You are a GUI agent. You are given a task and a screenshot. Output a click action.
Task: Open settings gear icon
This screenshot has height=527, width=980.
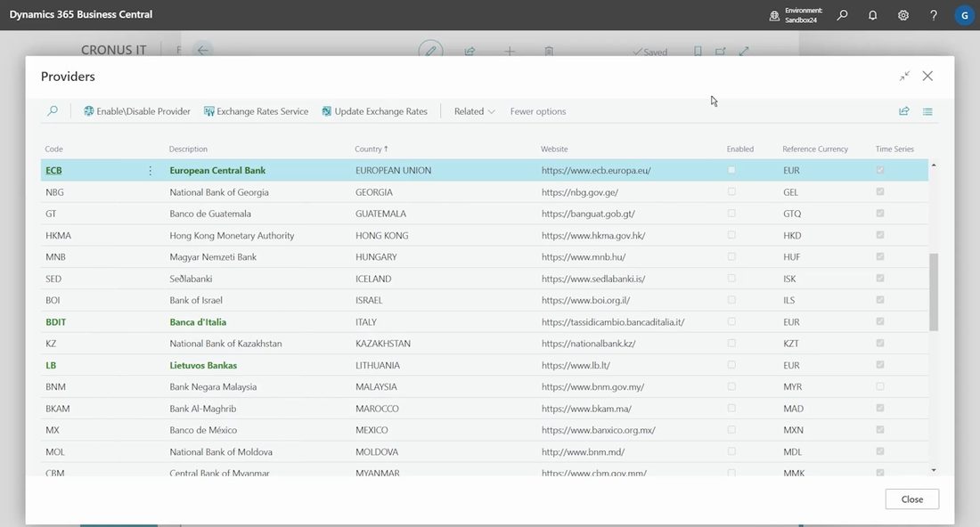(x=903, y=15)
